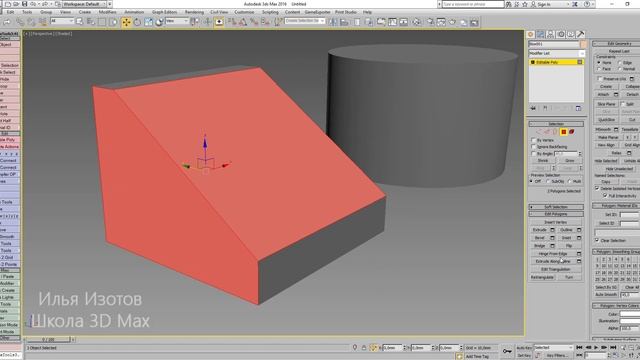The image size is (640, 360).
Task: Open the Modifier List dropdown
Action: tap(557, 53)
